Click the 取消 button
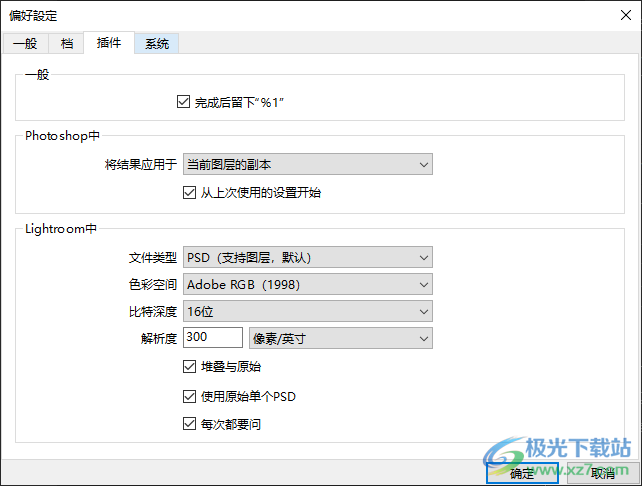The image size is (642, 486). (603, 473)
